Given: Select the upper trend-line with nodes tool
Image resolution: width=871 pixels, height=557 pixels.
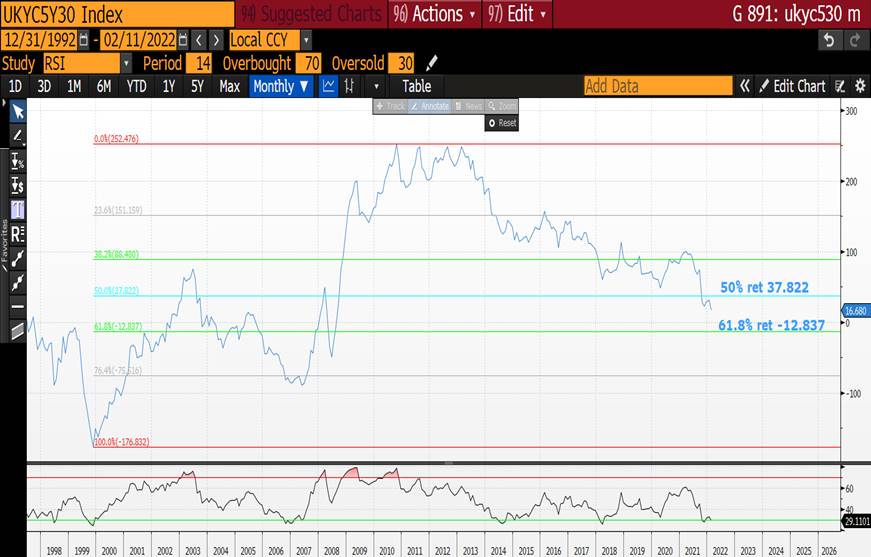Looking at the screenshot, I should point(18,259).
